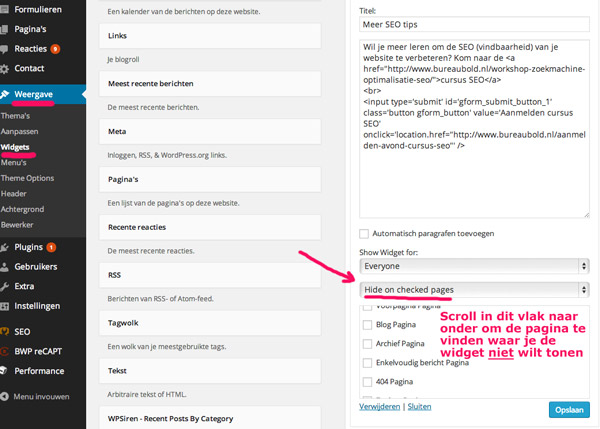600x429 pixels.
Task: Click the text 'Berichten van RSS- of Atom-feed.'
Action: pos(160,299)
